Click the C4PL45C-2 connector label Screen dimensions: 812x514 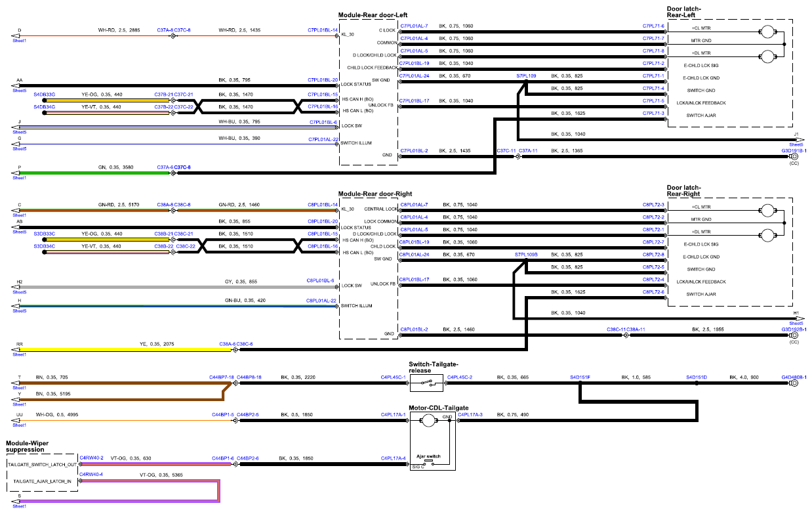point(460,377)
